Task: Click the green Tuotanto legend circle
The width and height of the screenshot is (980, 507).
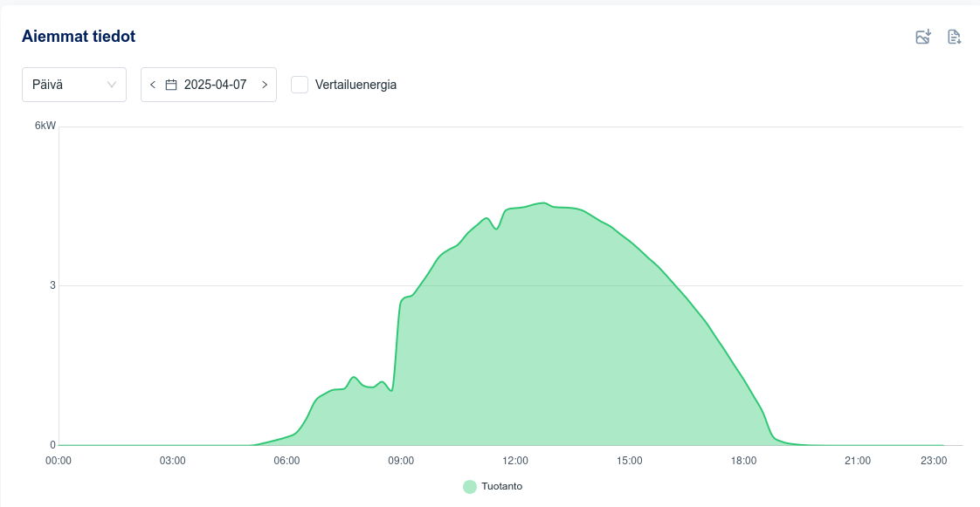Action: coord(470,486)
